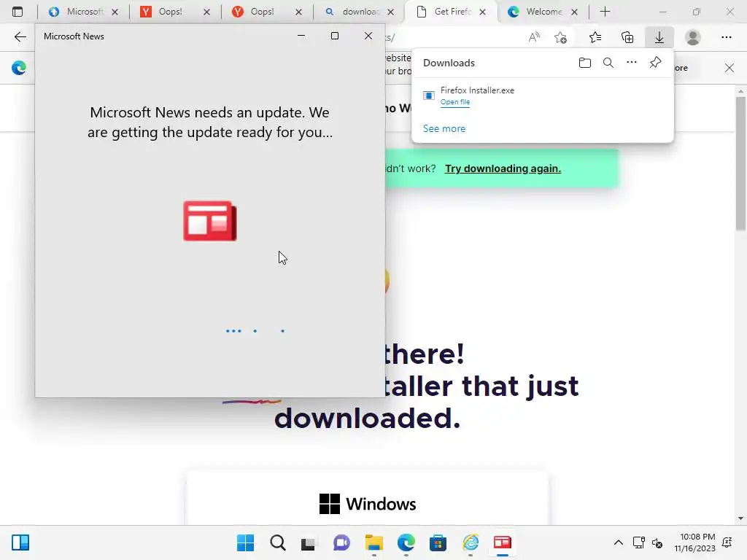Open Task View on taskbar
Viewport: 747px width, 560px height.
coord(309,542)
